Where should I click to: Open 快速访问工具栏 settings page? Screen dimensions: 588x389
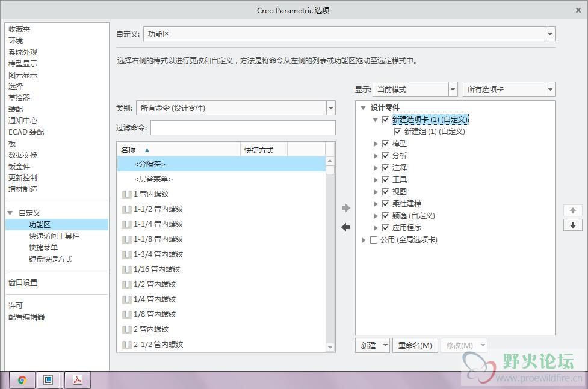point(54,236)
